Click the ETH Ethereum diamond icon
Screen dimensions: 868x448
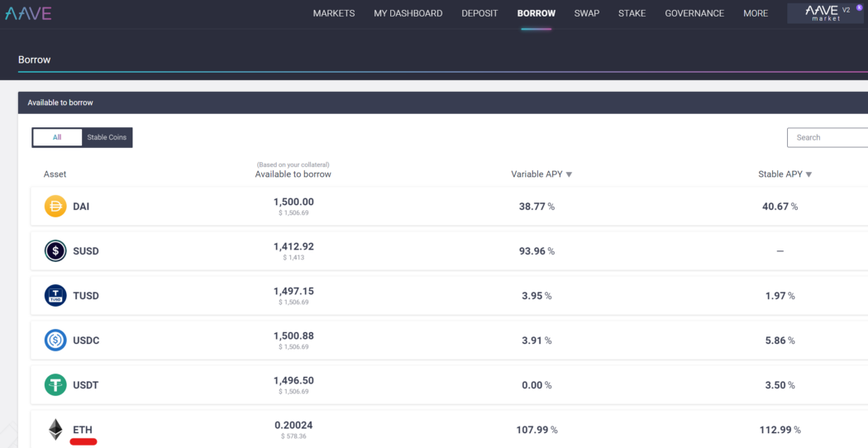(x=55, y=430)
